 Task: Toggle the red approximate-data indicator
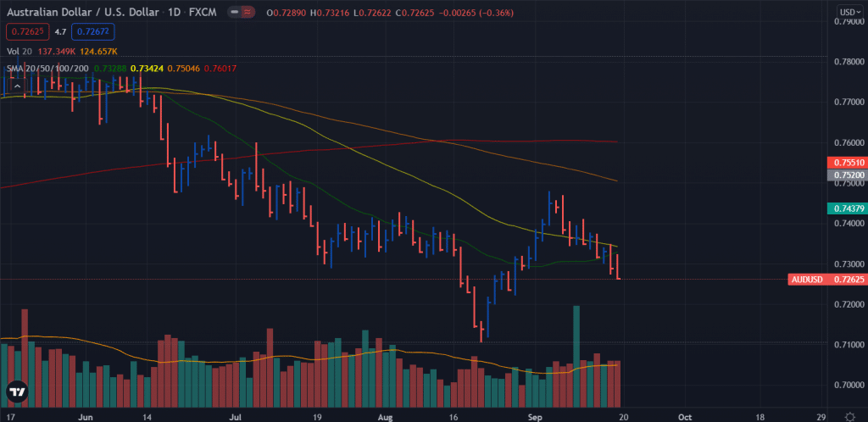(x=248, y=12)
